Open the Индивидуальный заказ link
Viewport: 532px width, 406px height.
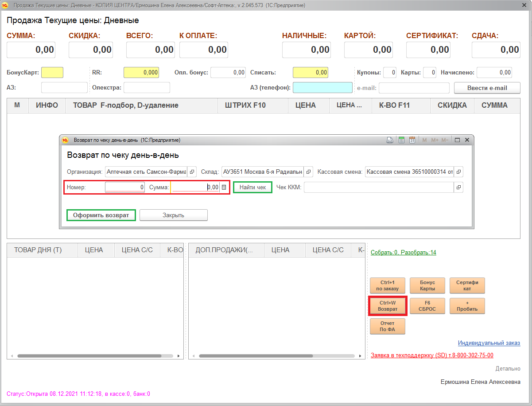click(x=489, y=343)
